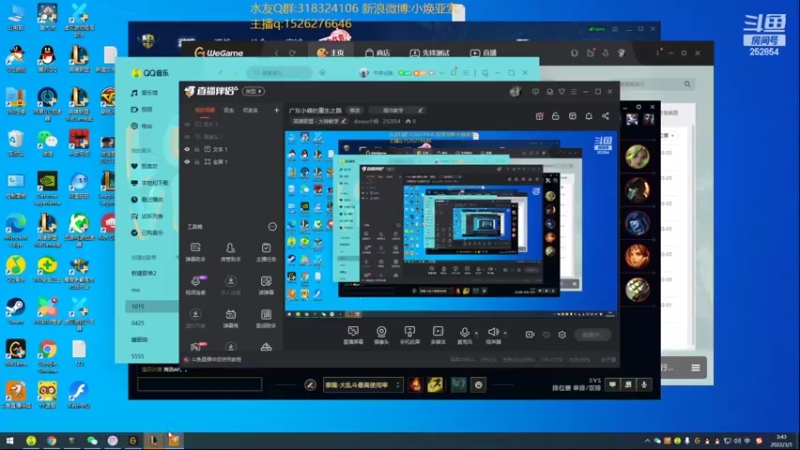Toggle visibility of the dimmed 摄像头 1 source
The width and height of the screenshot is (800, 450).
(187, 137)
